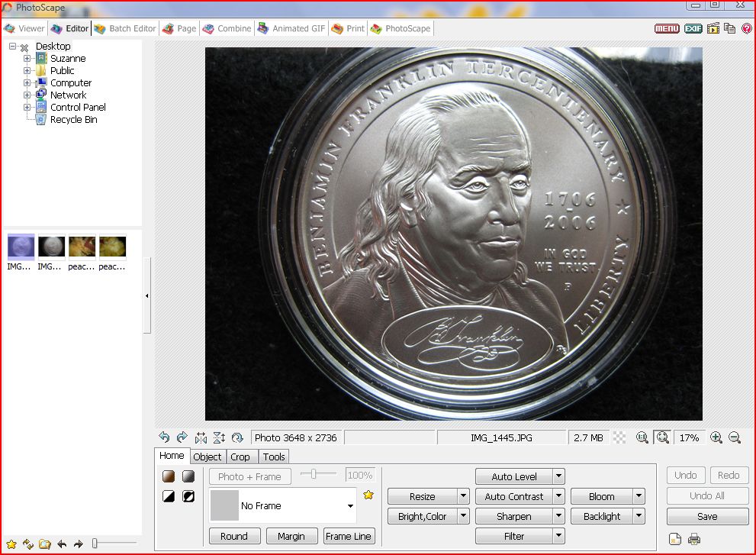Click the Save button

coord(707,516)
